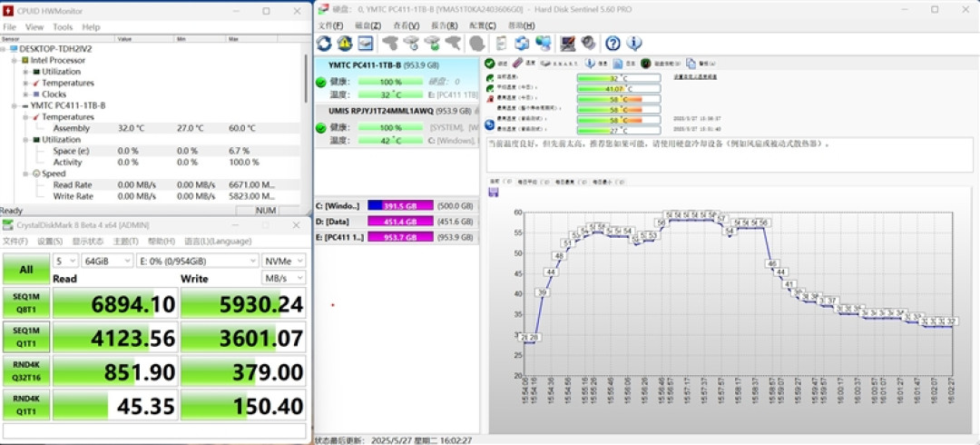
Task: Open the MB/s unit dropdown
Action: (x=284, y=277)
